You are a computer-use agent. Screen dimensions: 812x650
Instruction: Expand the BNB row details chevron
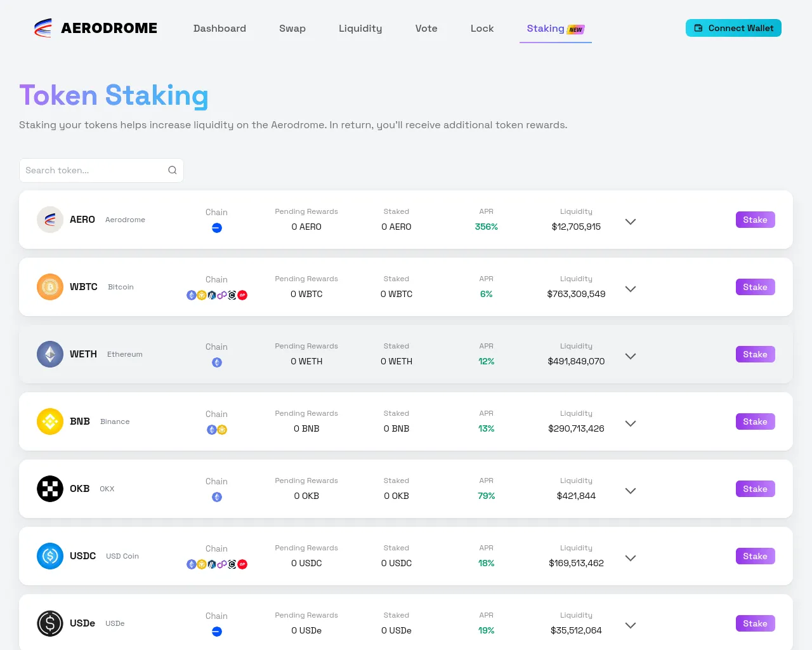coord(631,423)
